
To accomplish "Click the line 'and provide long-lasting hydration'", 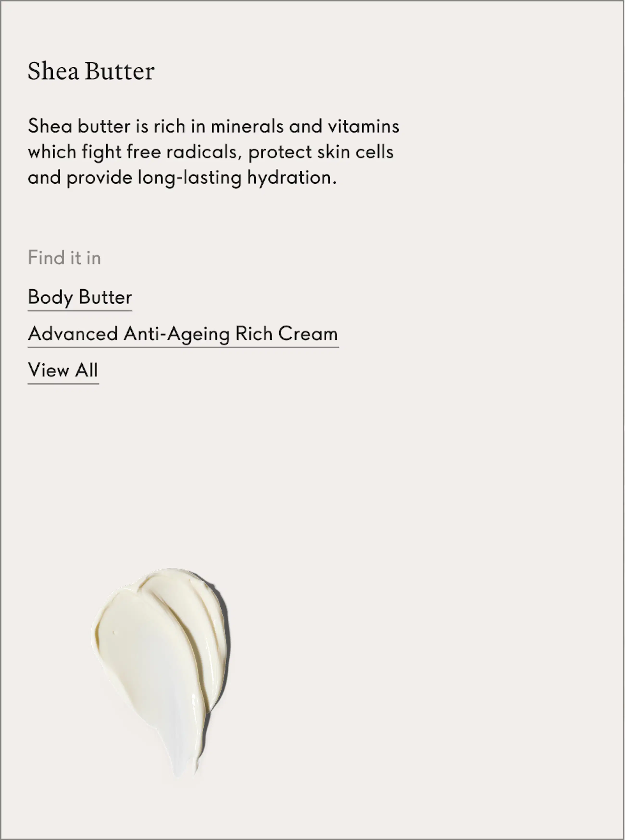I will [x=182, y=178].
